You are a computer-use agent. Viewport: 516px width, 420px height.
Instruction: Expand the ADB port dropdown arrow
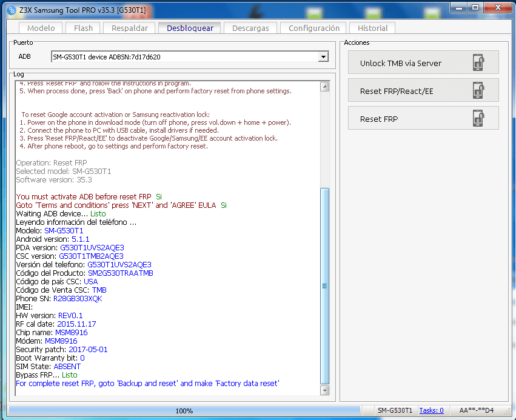[x=323, y=57]
